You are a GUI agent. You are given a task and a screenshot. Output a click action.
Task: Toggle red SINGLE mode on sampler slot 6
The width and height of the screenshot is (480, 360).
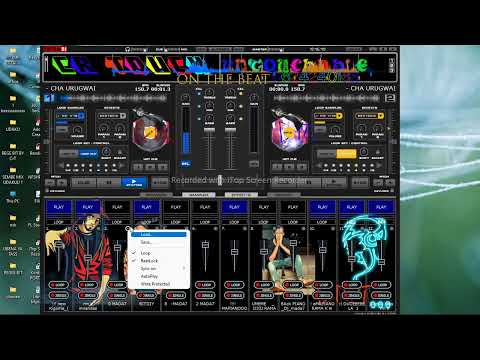coord(205,295)
